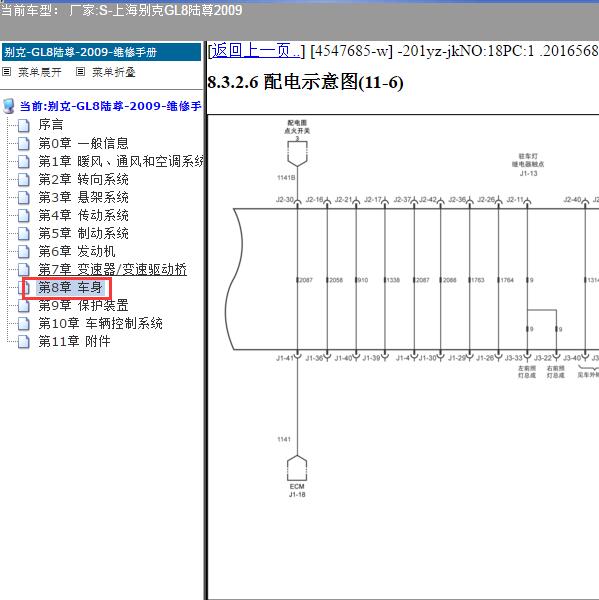Open 第11章 附件 chapter
The width and height of the screenshot is (599, 600).
(74, 341)
